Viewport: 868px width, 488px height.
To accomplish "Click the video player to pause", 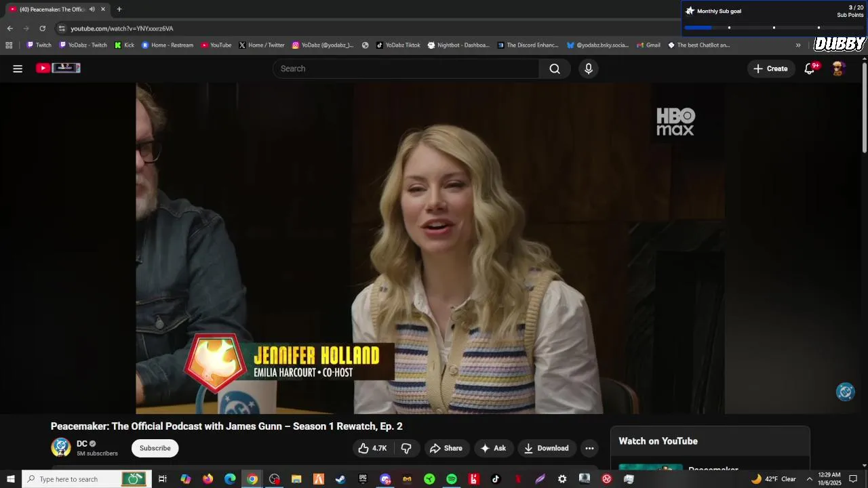I will pos(431,248).
